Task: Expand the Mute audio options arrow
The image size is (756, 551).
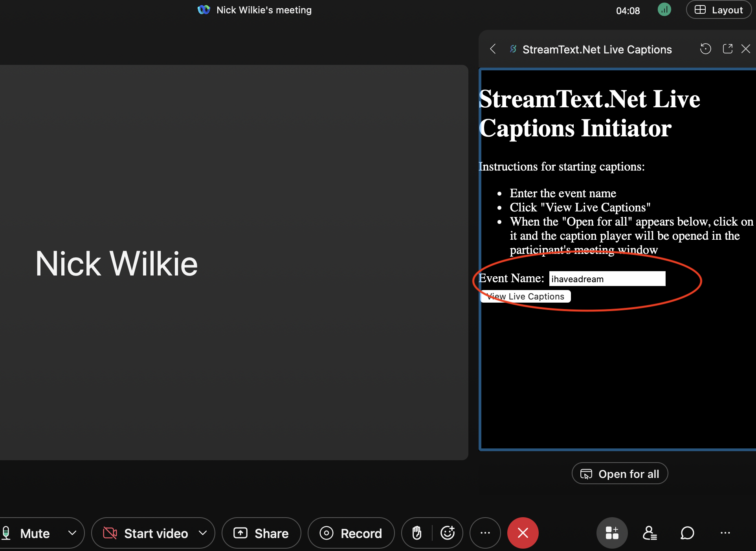Action: (x=72, y=533)
